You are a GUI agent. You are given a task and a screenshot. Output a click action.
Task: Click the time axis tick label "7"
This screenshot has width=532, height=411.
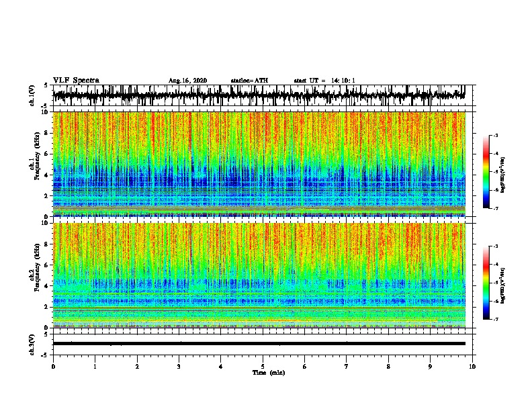coord(347,367)
